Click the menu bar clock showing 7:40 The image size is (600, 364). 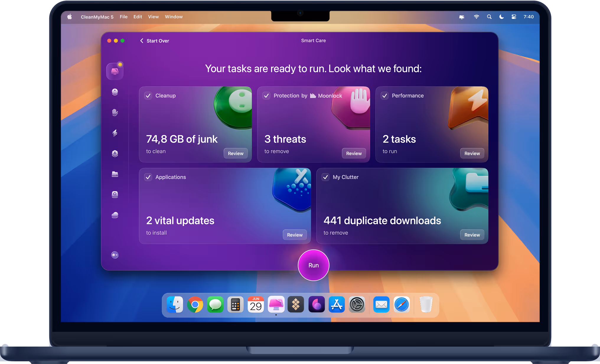click(x=529, y=17)
